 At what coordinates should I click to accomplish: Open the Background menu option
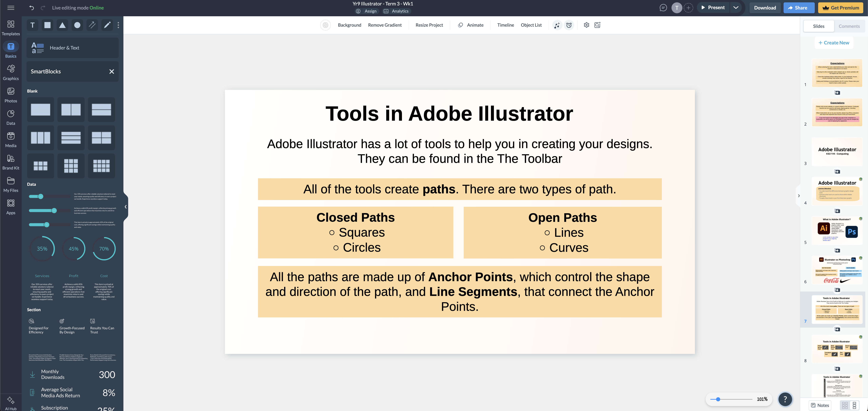pos(349,25)
